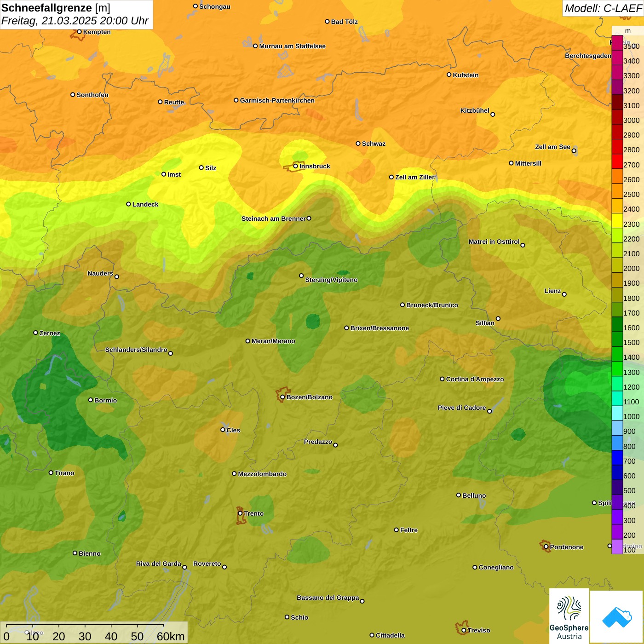Image resolution: width=644 pixels, height=644 pixels.
Task: Click the 'Meran/Merano' label
Action: [x=273, y=341]
